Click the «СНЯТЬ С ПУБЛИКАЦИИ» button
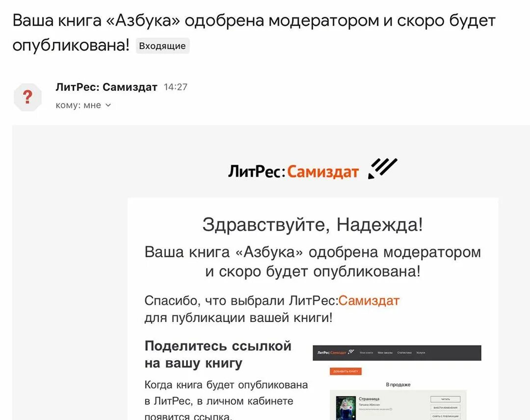The image size is (530, 420). click(x=445, y=416)
